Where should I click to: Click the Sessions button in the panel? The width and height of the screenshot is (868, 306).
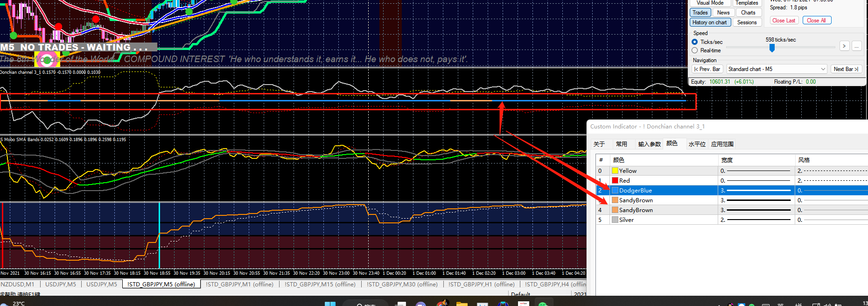(x=747, y=22)
